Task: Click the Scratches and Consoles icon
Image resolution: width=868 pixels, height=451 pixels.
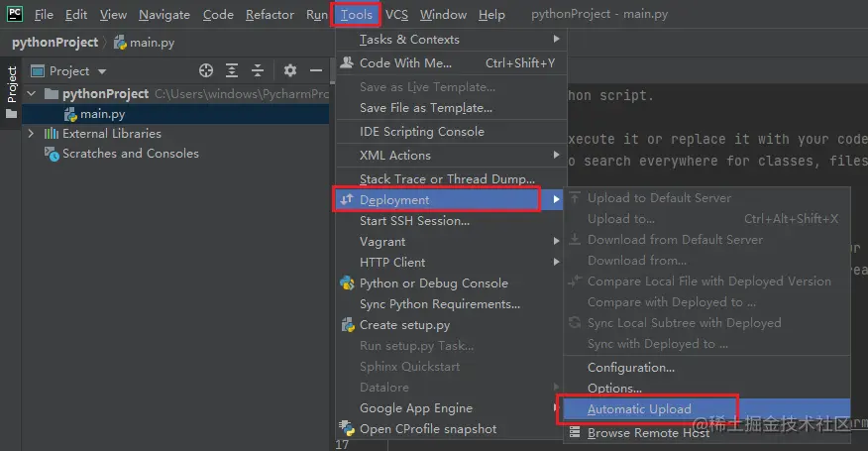Action: [52, 154]
